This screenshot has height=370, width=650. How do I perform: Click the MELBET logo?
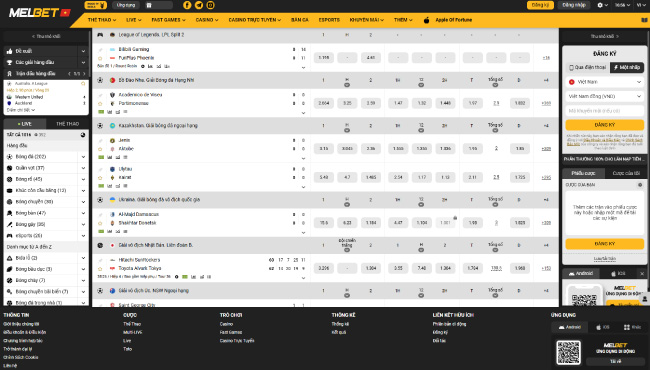tap(40, 13)
